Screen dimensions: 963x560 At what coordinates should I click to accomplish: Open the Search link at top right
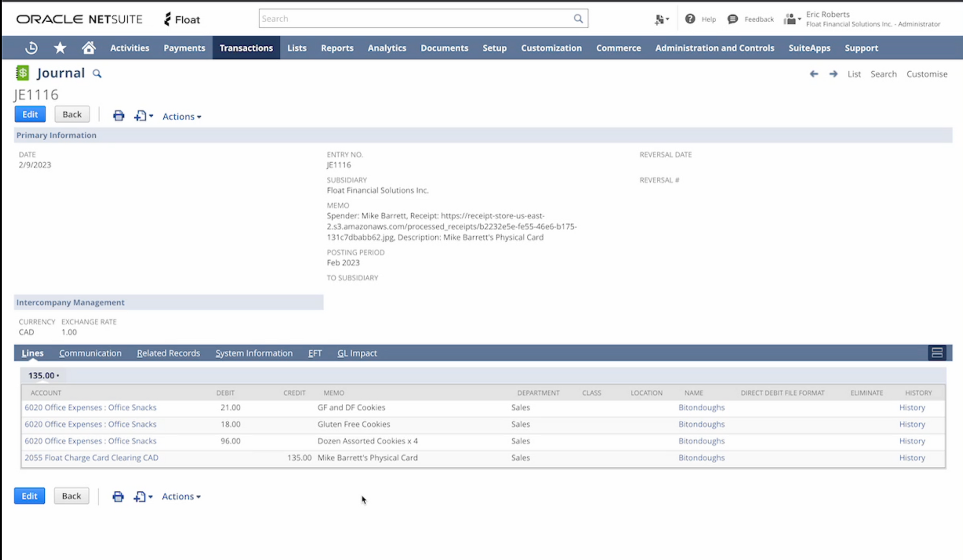tap(884, 74)
